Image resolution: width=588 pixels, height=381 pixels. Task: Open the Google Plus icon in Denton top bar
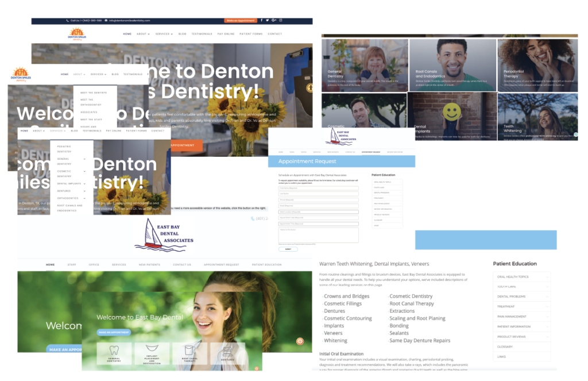[274, 20]
